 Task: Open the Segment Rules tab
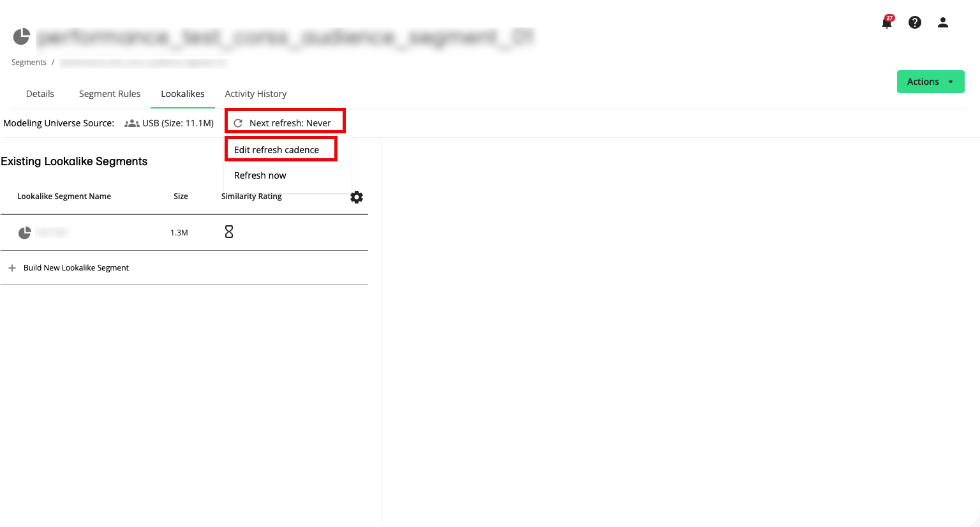pos(109,94)
